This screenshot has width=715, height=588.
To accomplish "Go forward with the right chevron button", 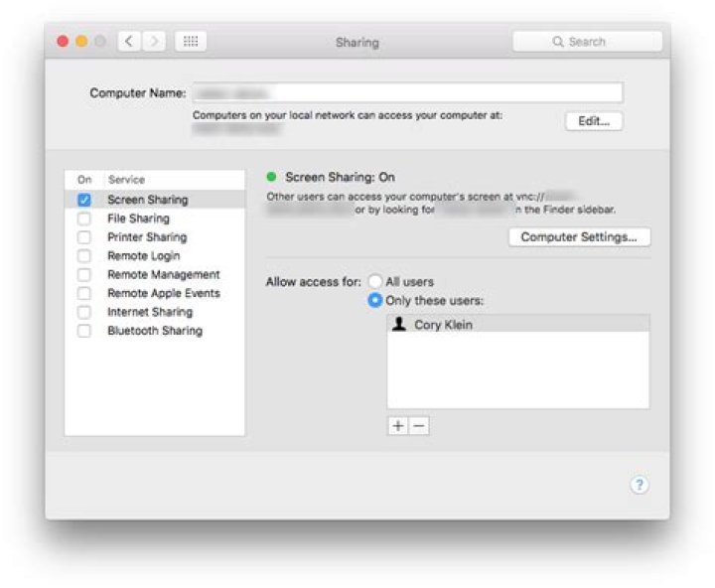I will pos(154,42).
